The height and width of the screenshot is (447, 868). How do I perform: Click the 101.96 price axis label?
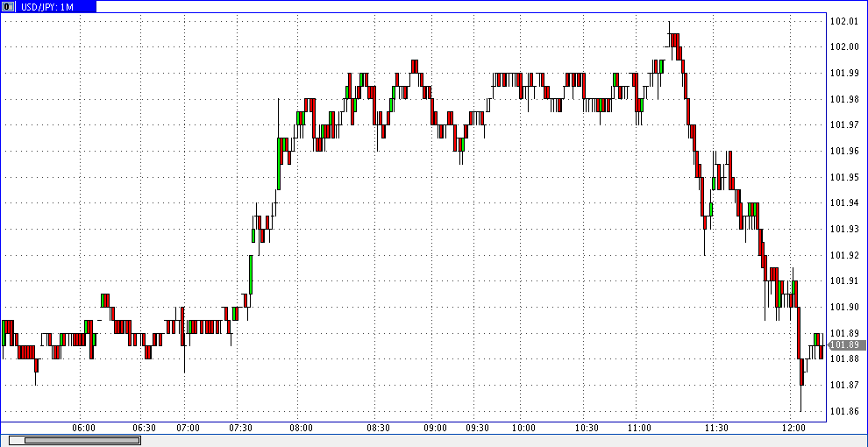(x=844, y=151)
